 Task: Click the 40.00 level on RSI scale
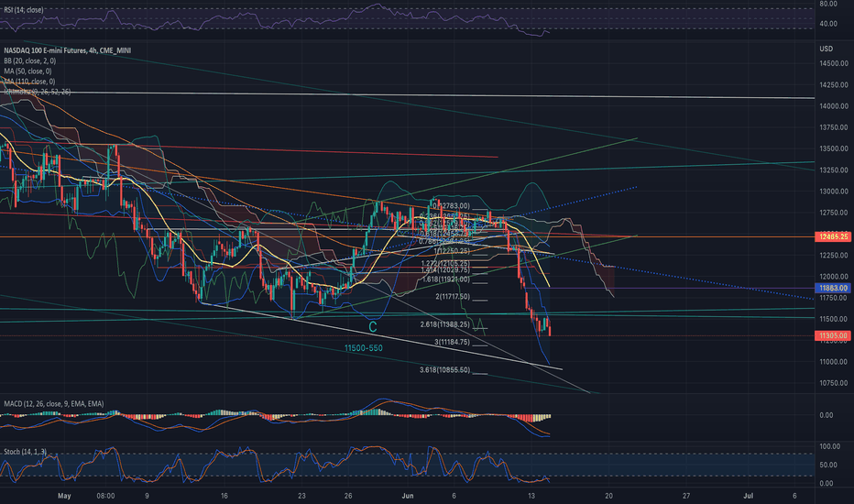(x=828, y=24)
